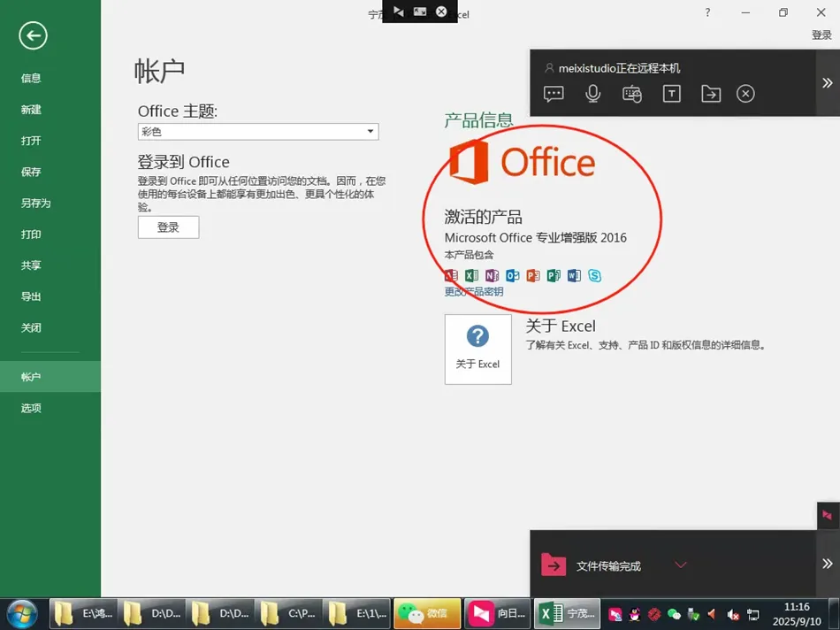This screenshot has height=630, width=840.
Task: Click the PowerPoint product icon
Action: (x=533, y=275)
